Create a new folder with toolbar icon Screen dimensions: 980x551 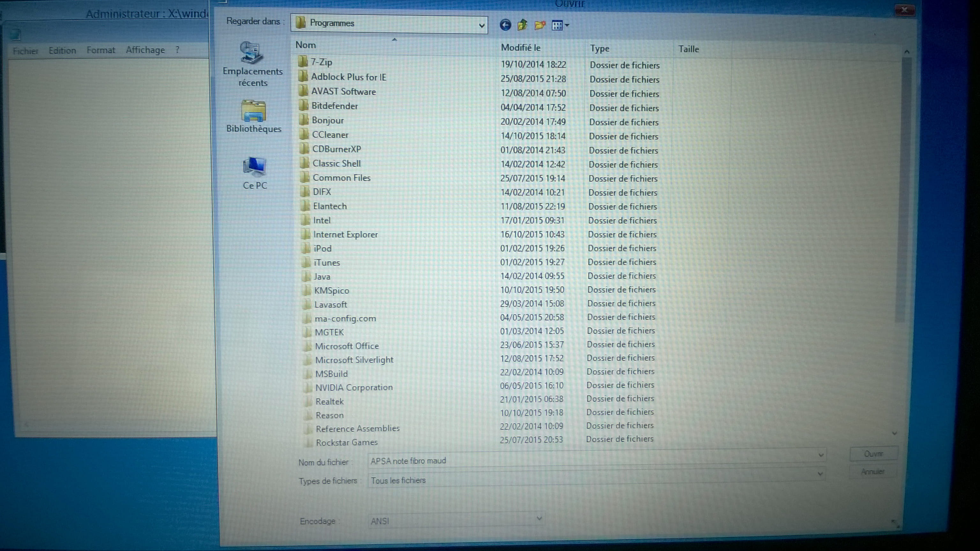pos(540,26)
